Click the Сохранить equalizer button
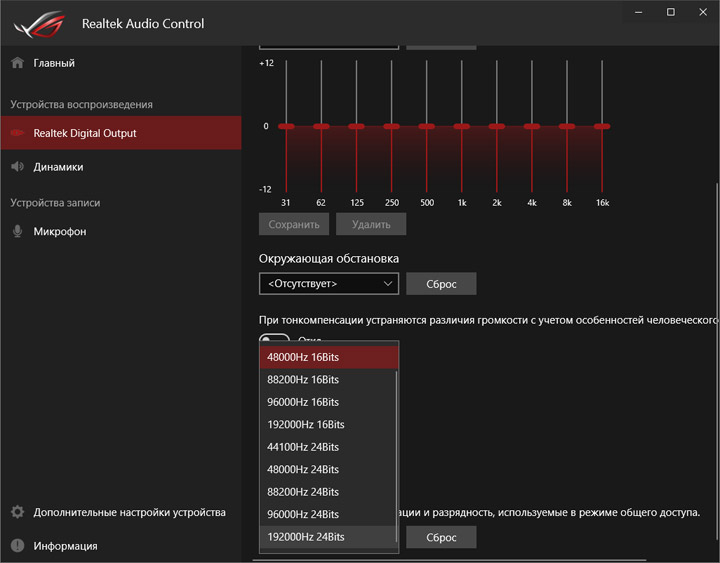 (x=294, y=224)
